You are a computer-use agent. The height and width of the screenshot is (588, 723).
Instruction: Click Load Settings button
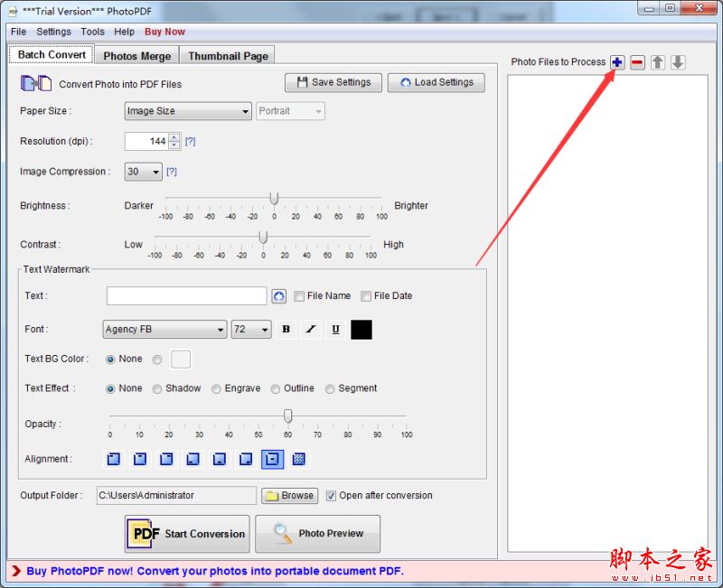click(437, 82)
